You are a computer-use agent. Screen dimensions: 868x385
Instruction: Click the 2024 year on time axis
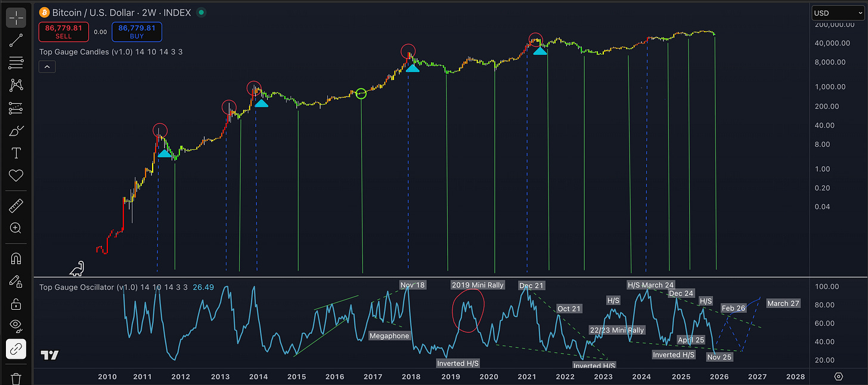pos(641,377)
